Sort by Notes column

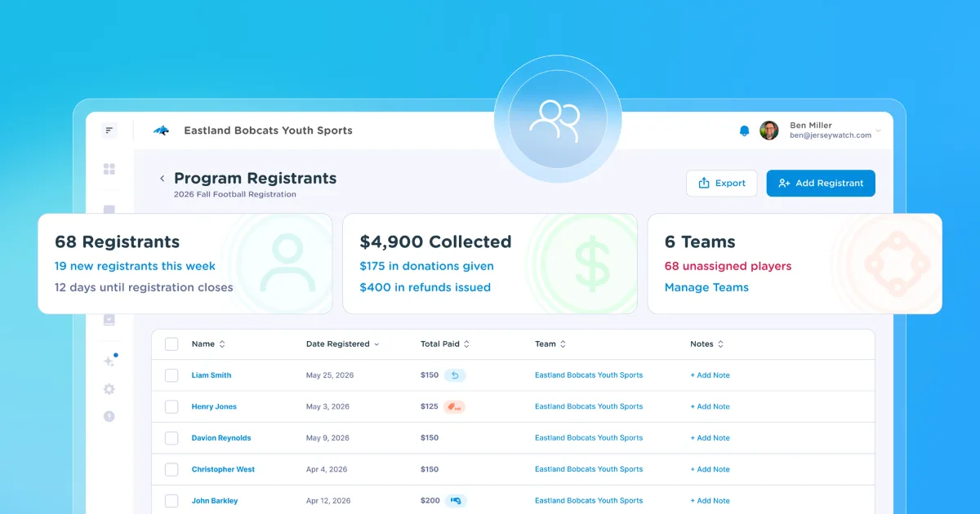click(x=707, y=344)
